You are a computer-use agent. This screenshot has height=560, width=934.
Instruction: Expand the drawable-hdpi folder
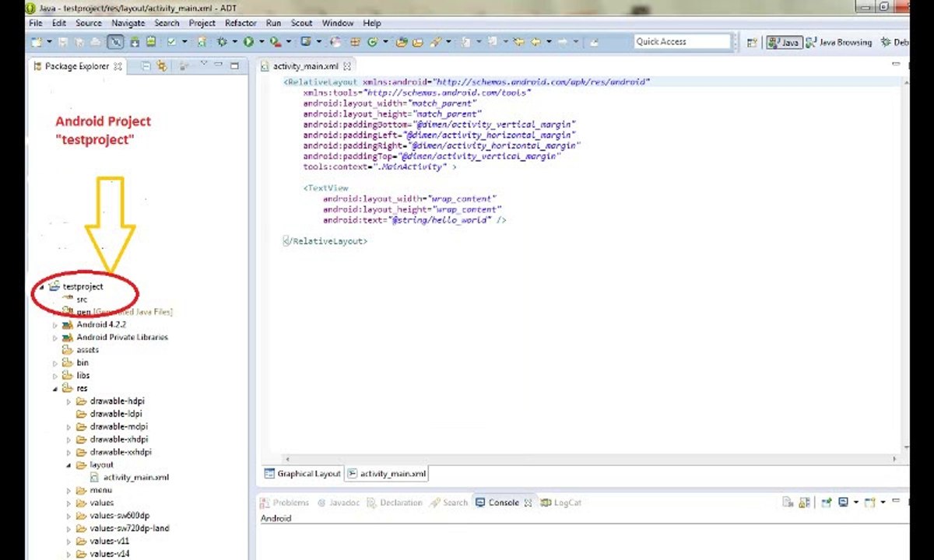point(68,401)
